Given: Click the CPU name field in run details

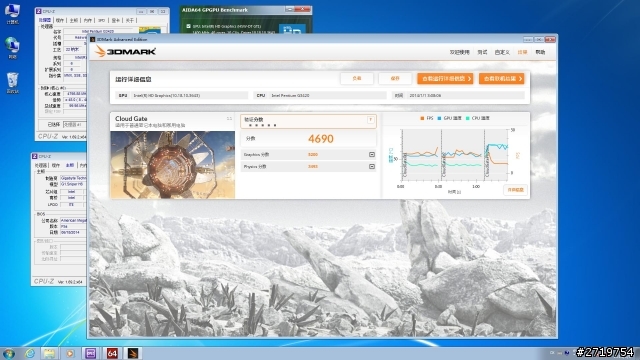Looking at the screenshot, I should point(320,95).
